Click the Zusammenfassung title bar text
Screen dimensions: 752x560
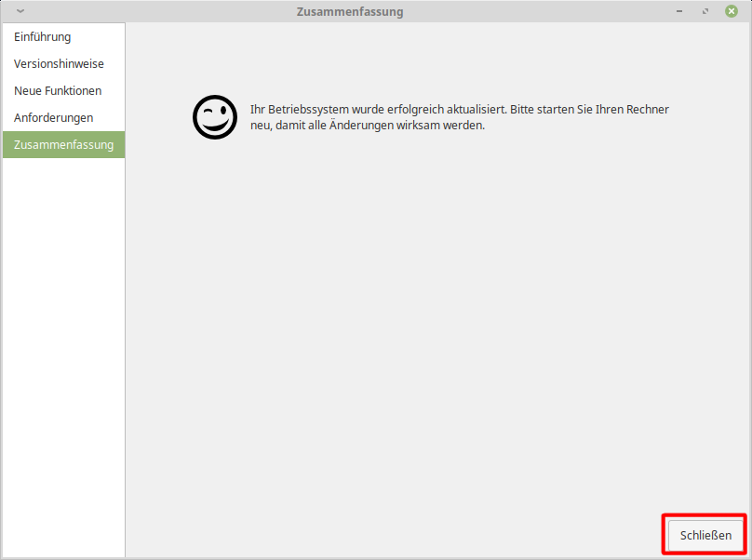click(x=349, y=12)
